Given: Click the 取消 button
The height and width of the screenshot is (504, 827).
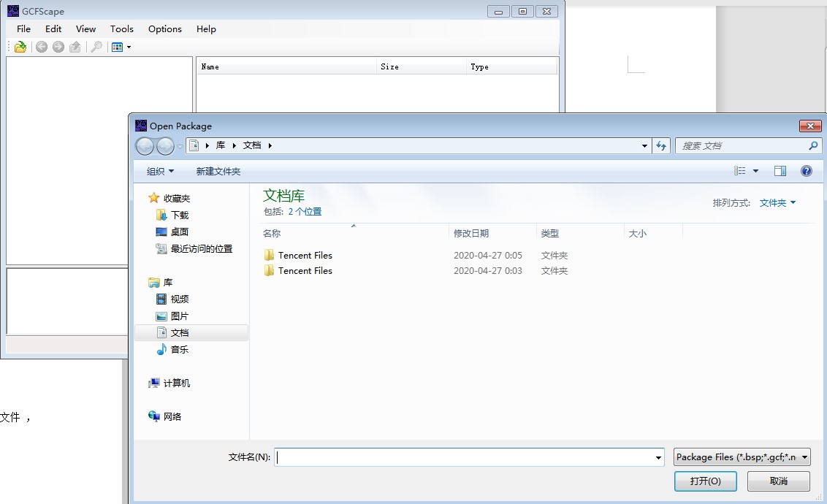Looking at the screenshot, I should point(779,481).
